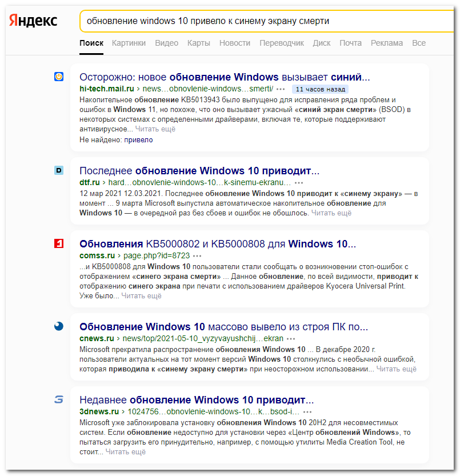Select the Поиск tab

coord(91,43)
